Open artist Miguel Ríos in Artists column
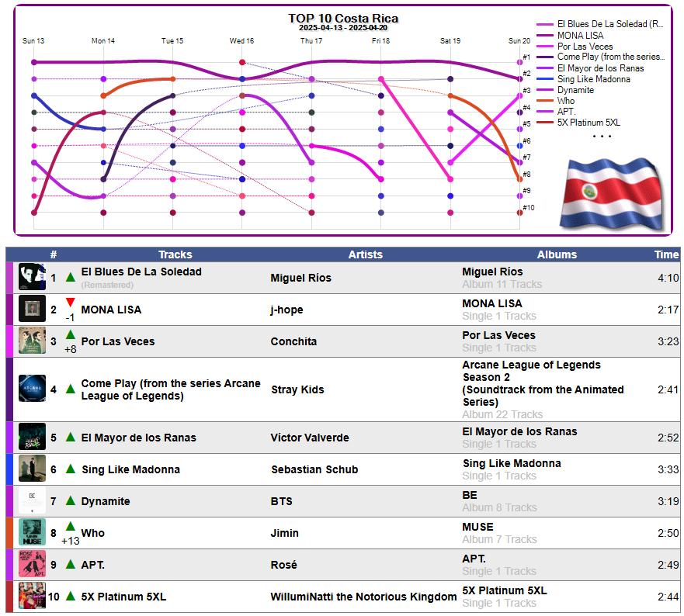This screenshot has width=684, height=616. [x=300, y=278]
